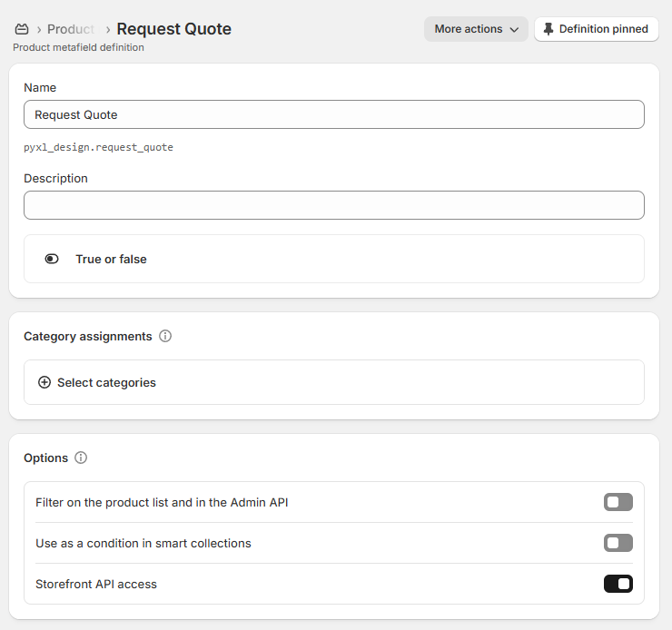This screenshot has height=630, width=672.
Task: Enable Filter on the product list toggle
Action: [618, 502]
